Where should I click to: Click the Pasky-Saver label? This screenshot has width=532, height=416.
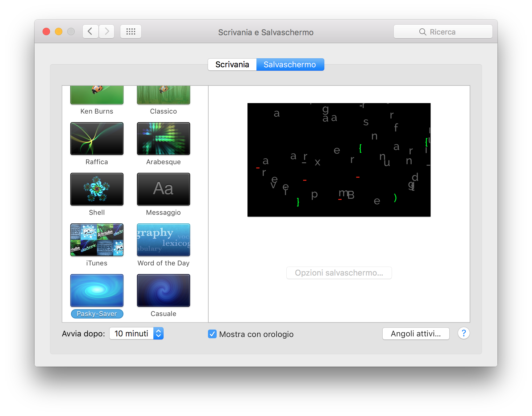coord(97,314)
